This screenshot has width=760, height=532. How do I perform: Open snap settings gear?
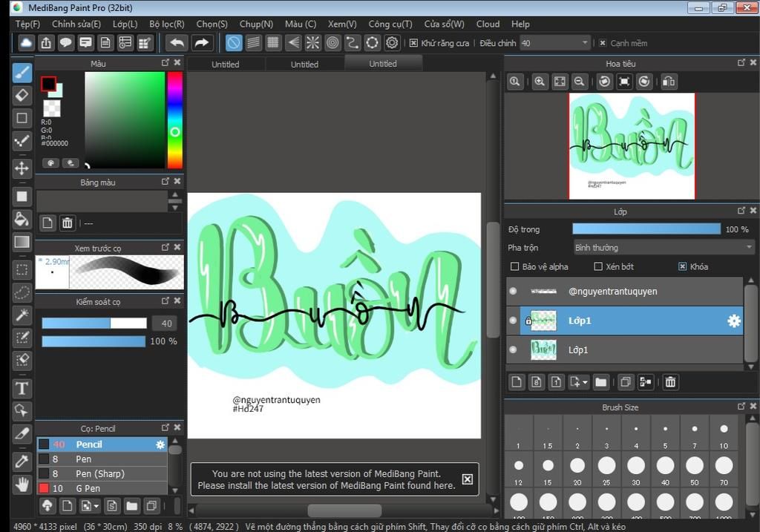pos(392,43)
